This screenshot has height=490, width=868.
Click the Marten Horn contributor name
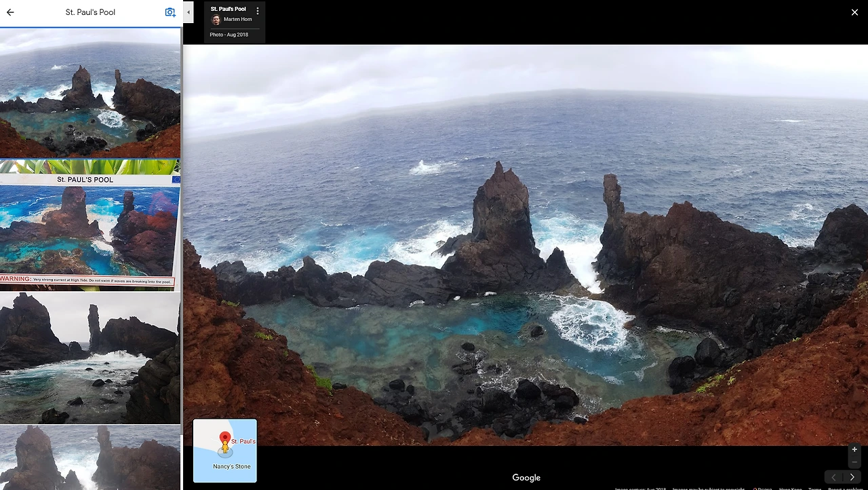click(x=238, y=20)
